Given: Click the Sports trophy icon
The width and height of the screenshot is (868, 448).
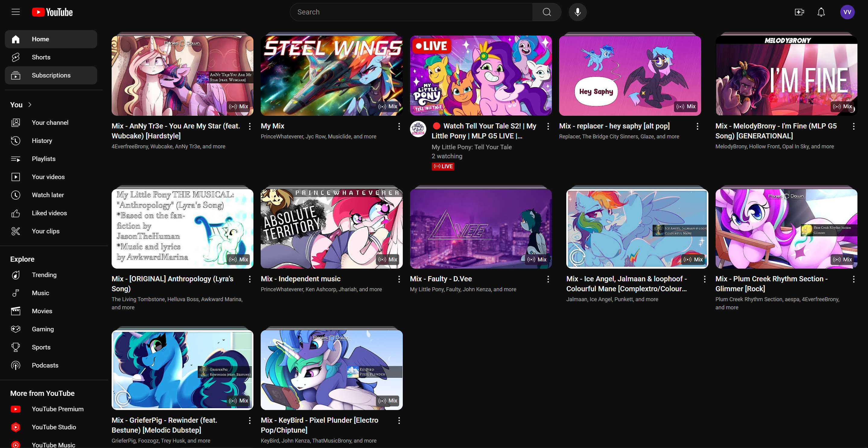Looking at the screenshot, I should pos(15,347).
